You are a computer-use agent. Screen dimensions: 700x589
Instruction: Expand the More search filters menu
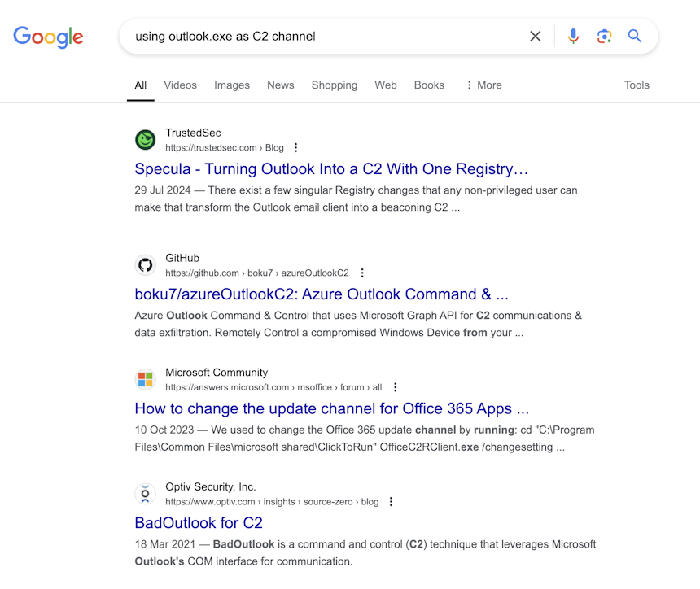[484, 85]
